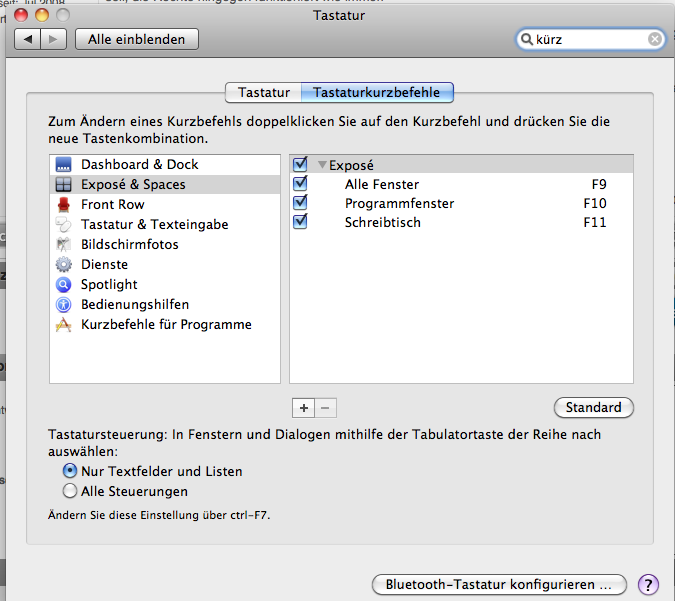Collapse the Exposé disclosure triangle

click(322, 165)
